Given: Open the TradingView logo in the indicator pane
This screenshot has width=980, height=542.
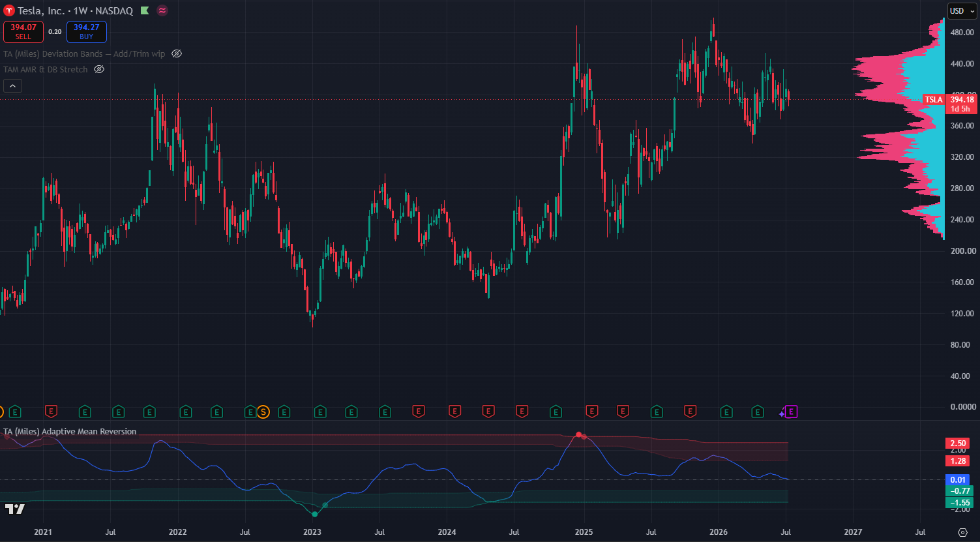Looking at the screenshot, I should click(x=14, y=509).
